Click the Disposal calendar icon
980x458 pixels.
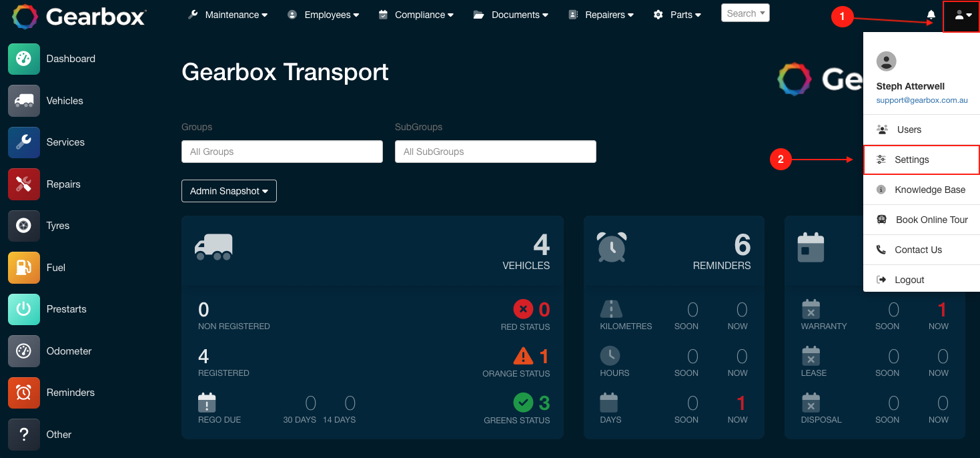coord(811,403)
